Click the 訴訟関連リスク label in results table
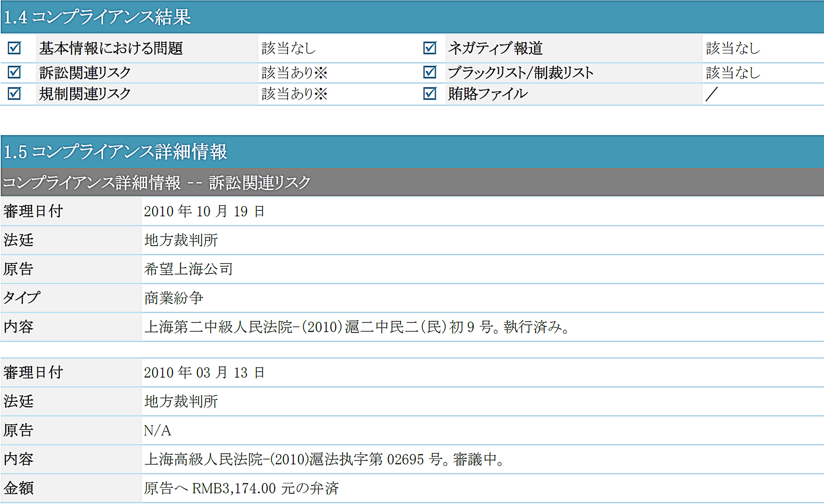Image resolution: width=824 pixels, height=504 pixels. click(85, 72)
